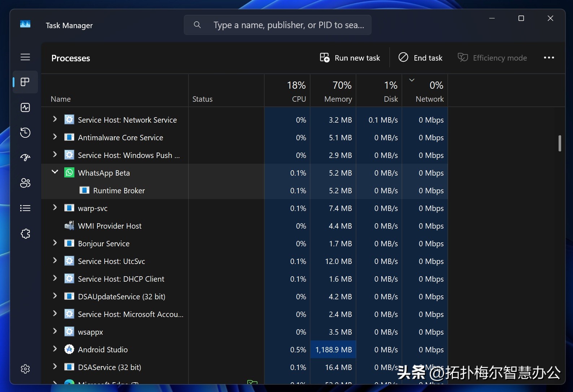The image size is (573, 392).
Task: Sort by the CPU column header
Action: (287, 91)
